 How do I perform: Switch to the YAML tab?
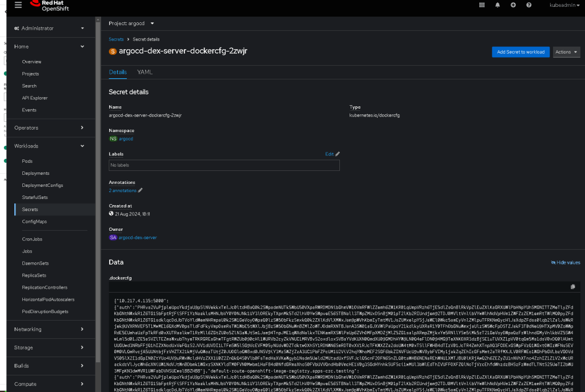(145, 72)
